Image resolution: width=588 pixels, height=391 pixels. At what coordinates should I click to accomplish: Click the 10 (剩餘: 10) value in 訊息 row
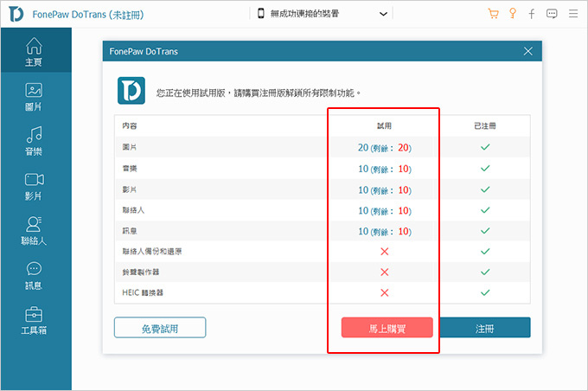(385, 232)
